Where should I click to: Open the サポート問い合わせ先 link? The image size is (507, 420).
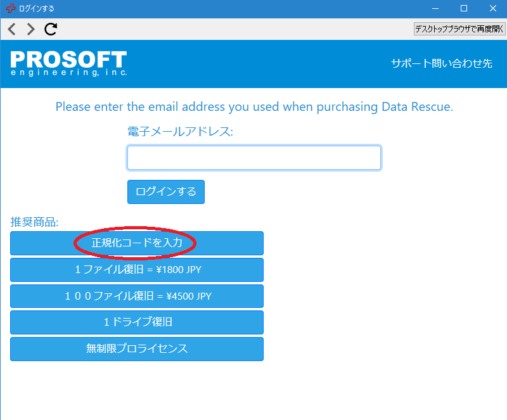[441, 63]
